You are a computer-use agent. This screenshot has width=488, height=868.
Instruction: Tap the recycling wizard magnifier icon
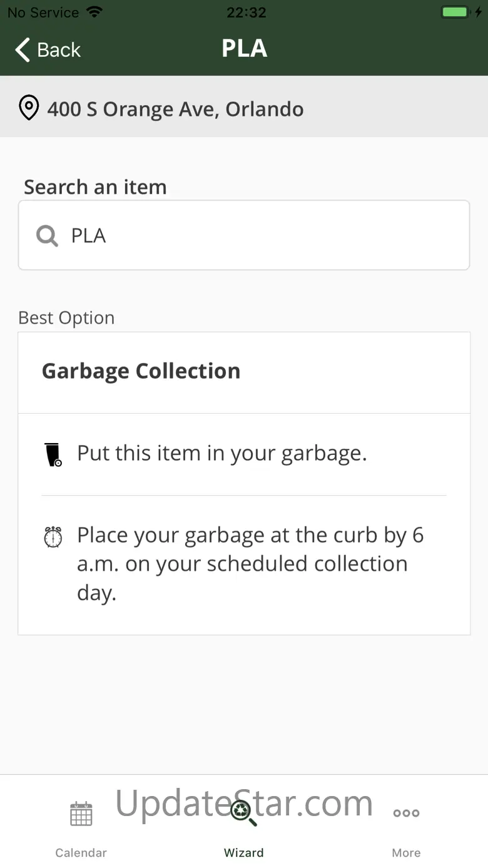[243, 813]
